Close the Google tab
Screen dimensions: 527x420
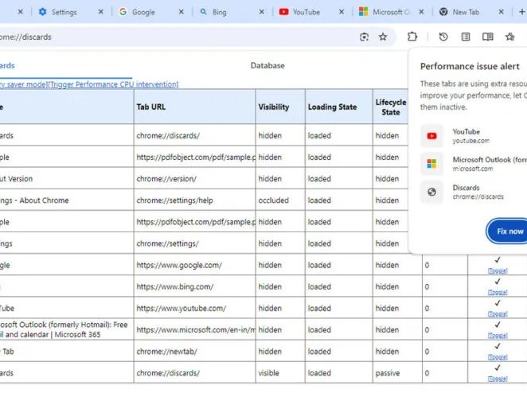(182, 12)
